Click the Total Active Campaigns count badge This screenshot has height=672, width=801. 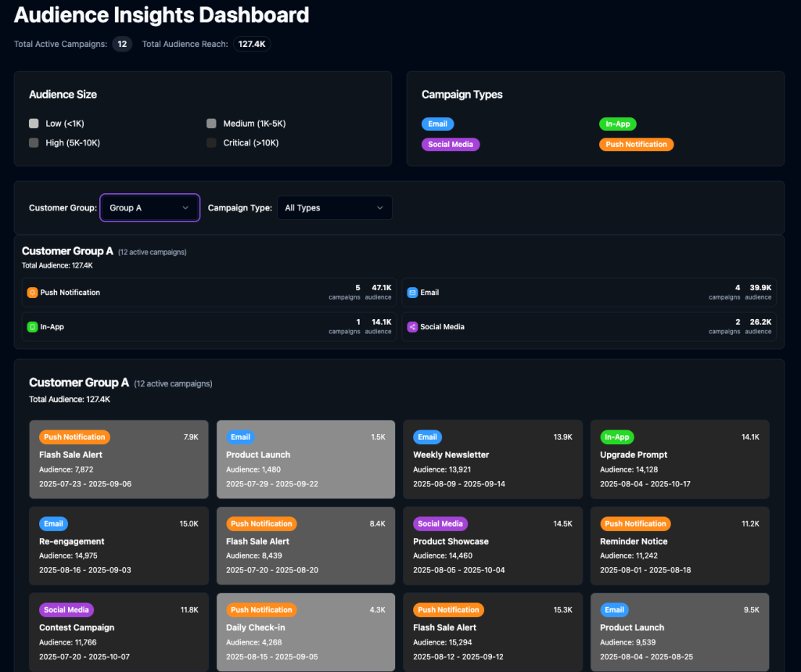coord(122,44)
